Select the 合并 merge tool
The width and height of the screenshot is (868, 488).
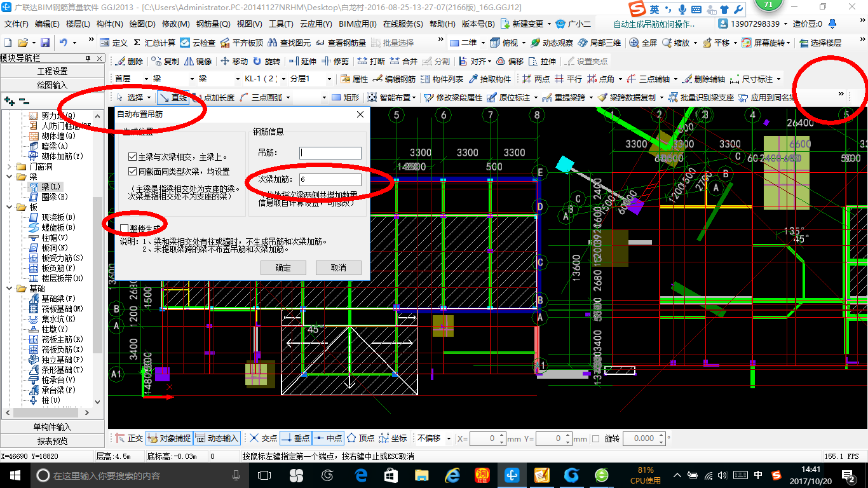pos(403,61)
